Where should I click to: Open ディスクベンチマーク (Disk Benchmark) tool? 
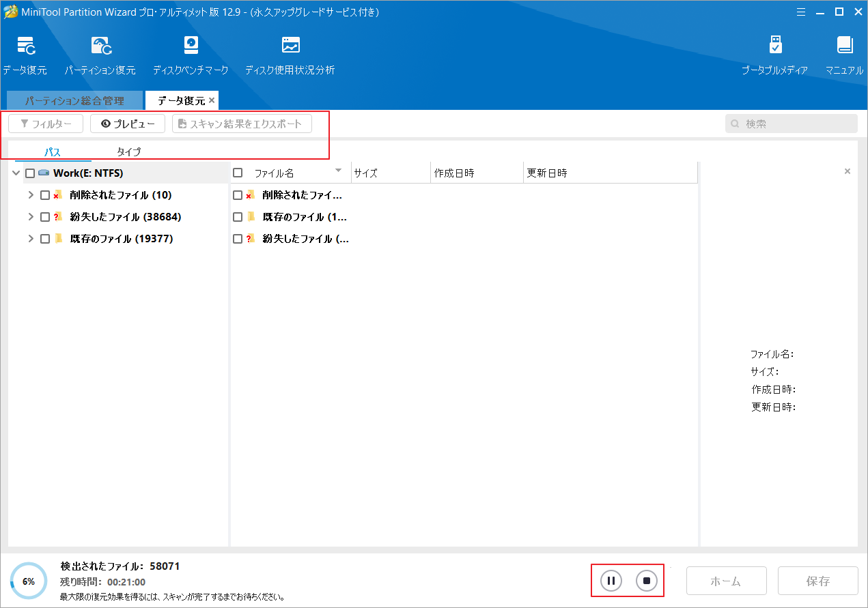(191, 46)
